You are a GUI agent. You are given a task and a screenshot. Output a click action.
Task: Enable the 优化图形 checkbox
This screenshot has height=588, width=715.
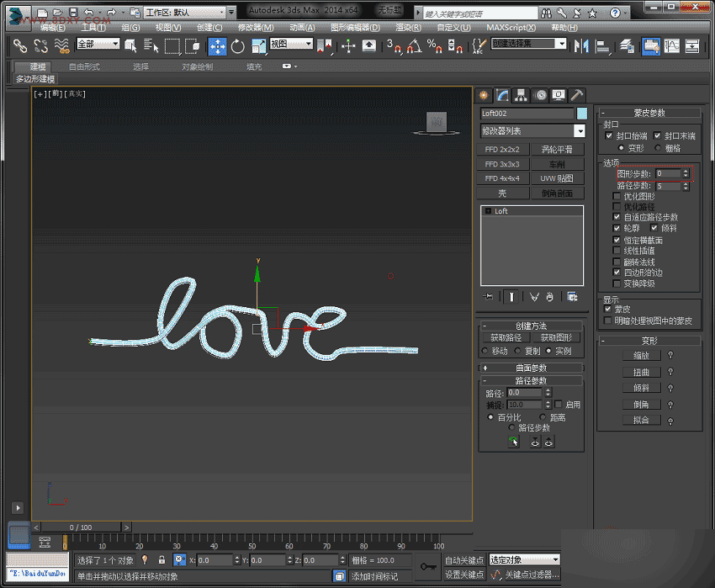pyautogui.click(x=617, y=197)
